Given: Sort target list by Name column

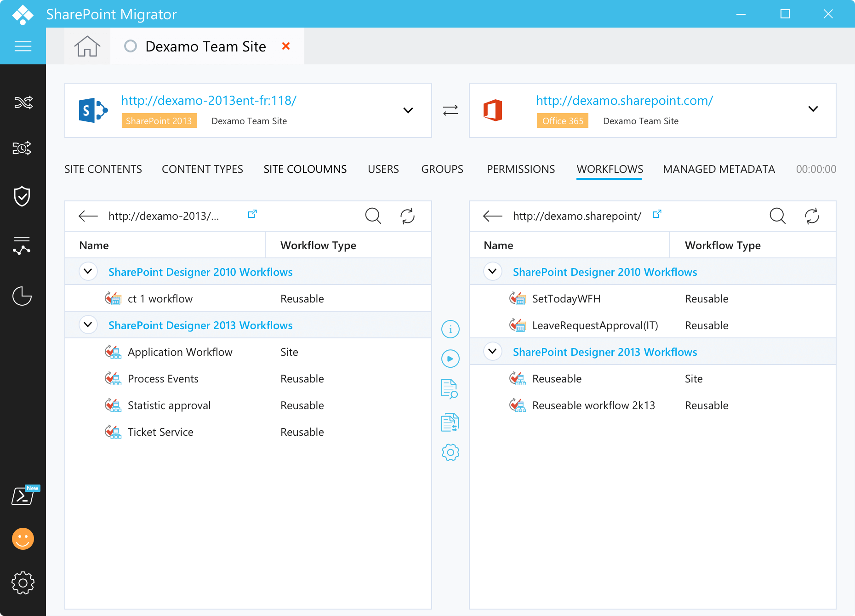Looking at the screenshot, I should point(570,245).
